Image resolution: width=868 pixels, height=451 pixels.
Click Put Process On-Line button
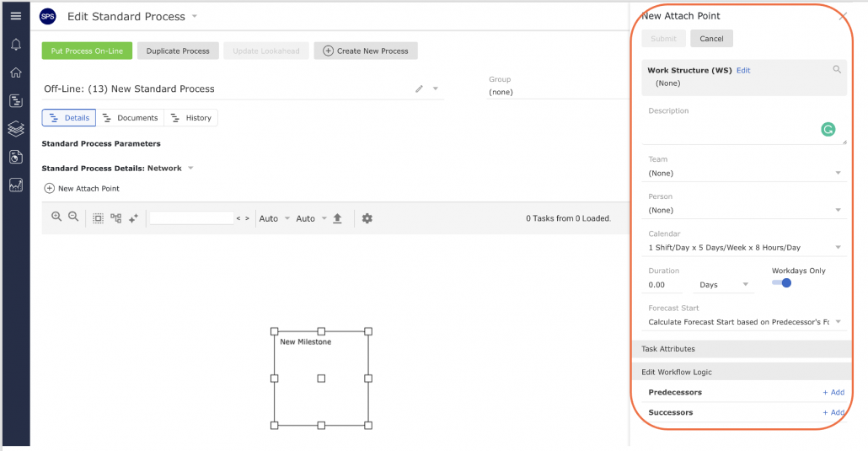(x=87, y=51)
